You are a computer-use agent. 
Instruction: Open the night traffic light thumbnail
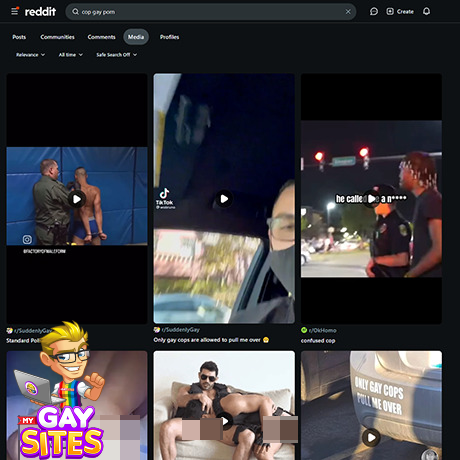point(371,199)
